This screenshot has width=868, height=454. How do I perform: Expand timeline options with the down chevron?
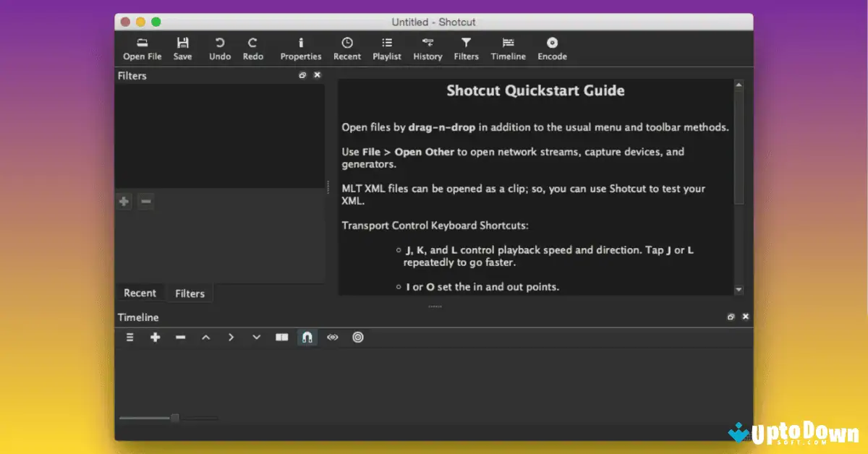click(256, 337)
